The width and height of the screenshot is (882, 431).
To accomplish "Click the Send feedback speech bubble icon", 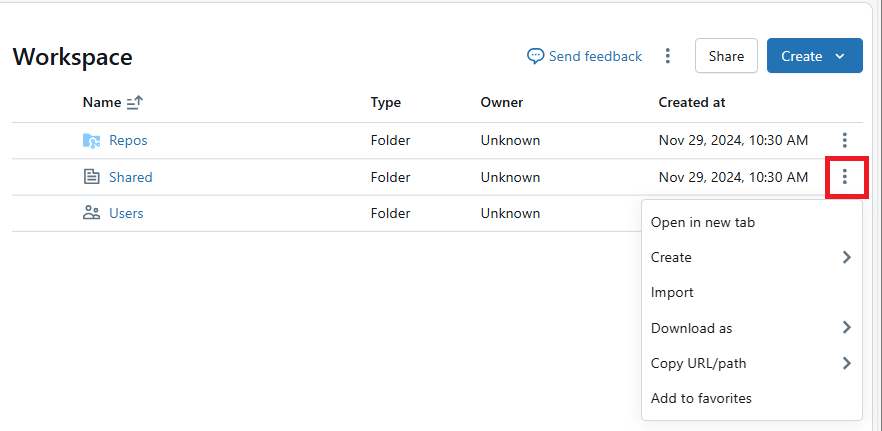I will tap(536, 56).
